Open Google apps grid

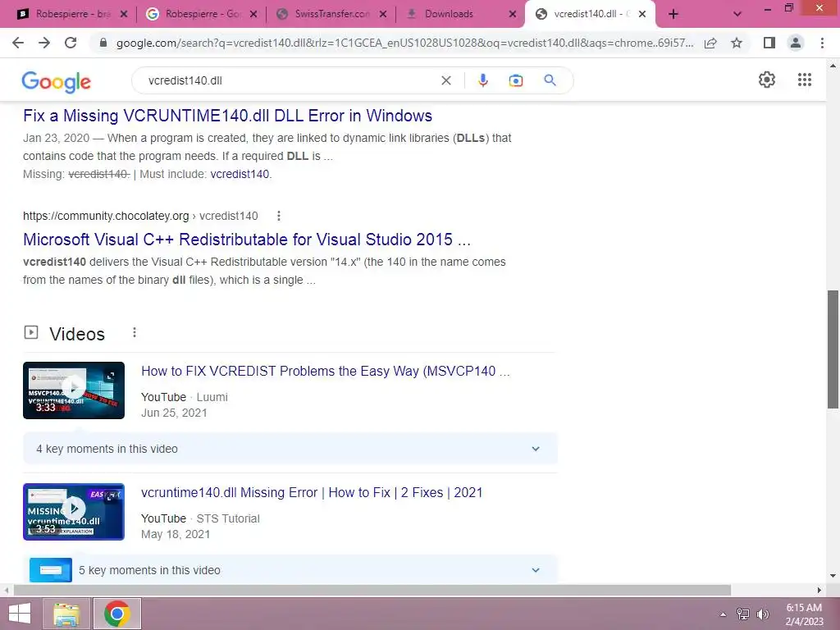[x=805, y=80]
